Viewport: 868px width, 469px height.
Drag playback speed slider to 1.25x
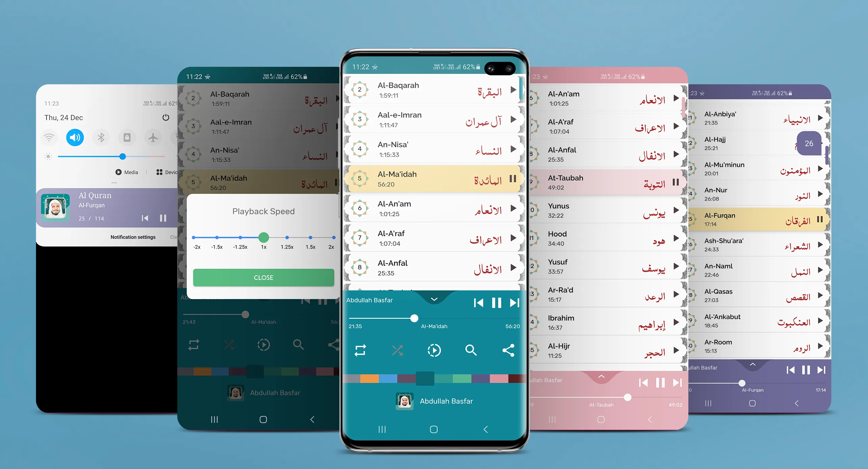287,237
